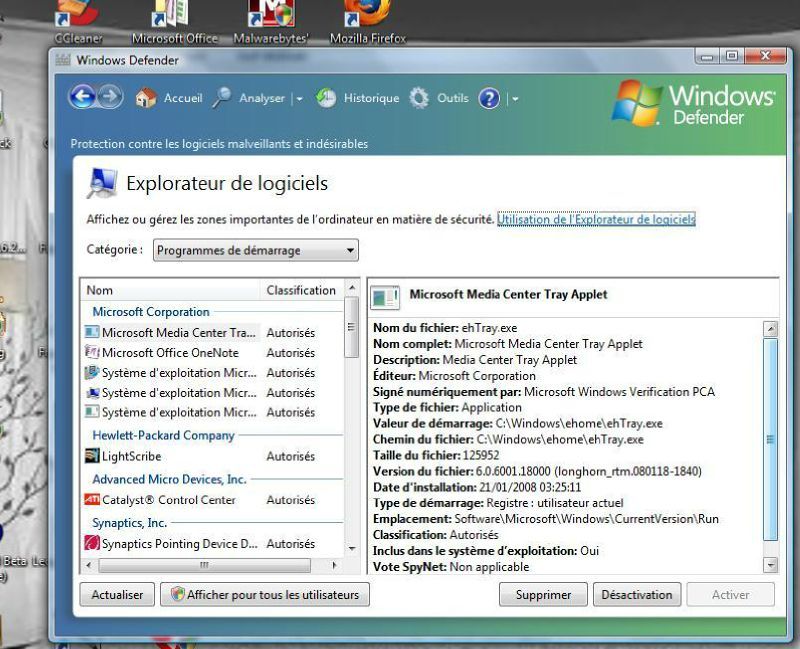Expand the Analyser dropdown arrow
This screenshot has width=800, height=649.
tap(299, 99)
